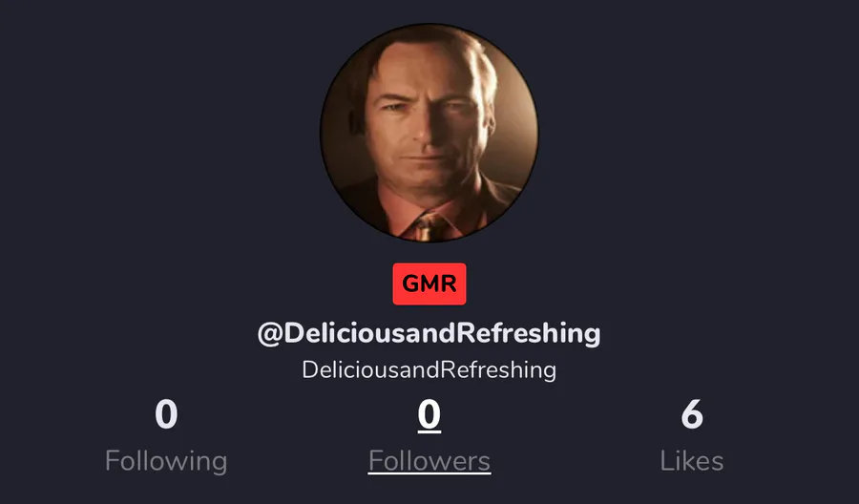
Task: Open the Following list label
Action: click(166, 461)
